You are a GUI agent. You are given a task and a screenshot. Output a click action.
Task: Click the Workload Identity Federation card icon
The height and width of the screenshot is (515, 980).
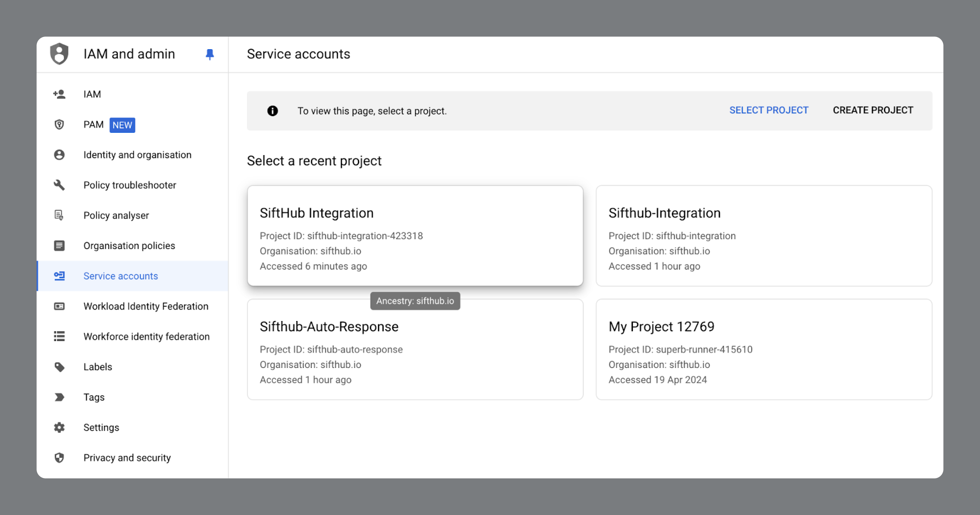click(x=59, y=306)
